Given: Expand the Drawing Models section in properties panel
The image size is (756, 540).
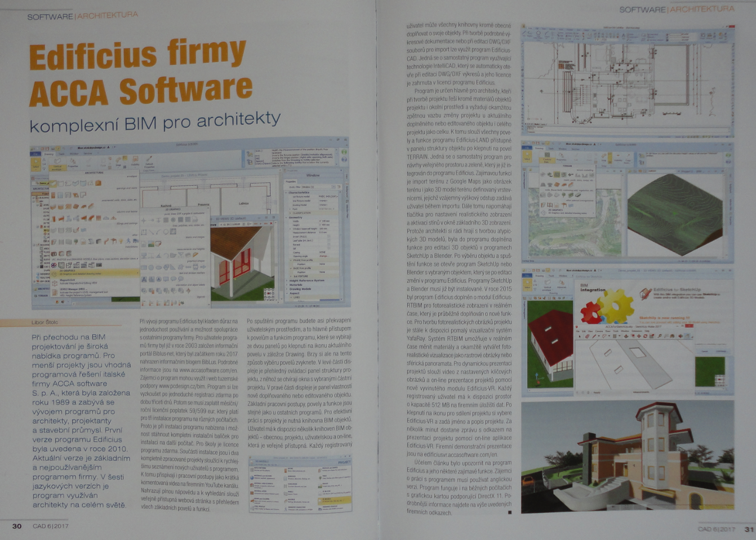Looking at the screenshot, I should click(x=287, y=289).
